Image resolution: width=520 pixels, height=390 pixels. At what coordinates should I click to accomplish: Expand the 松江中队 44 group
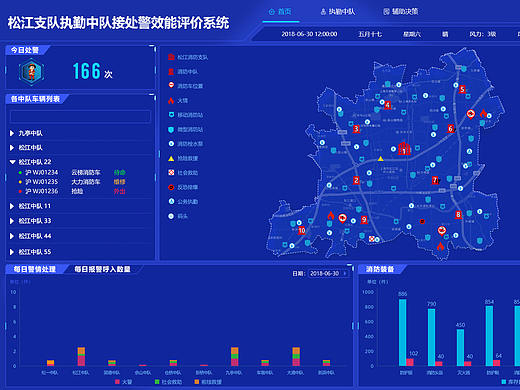80,236
